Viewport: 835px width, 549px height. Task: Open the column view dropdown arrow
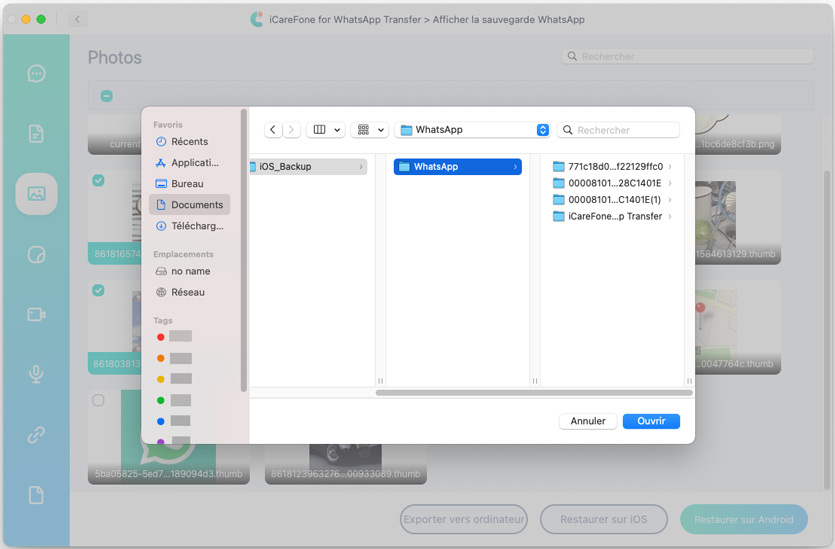tap(337, 130)
